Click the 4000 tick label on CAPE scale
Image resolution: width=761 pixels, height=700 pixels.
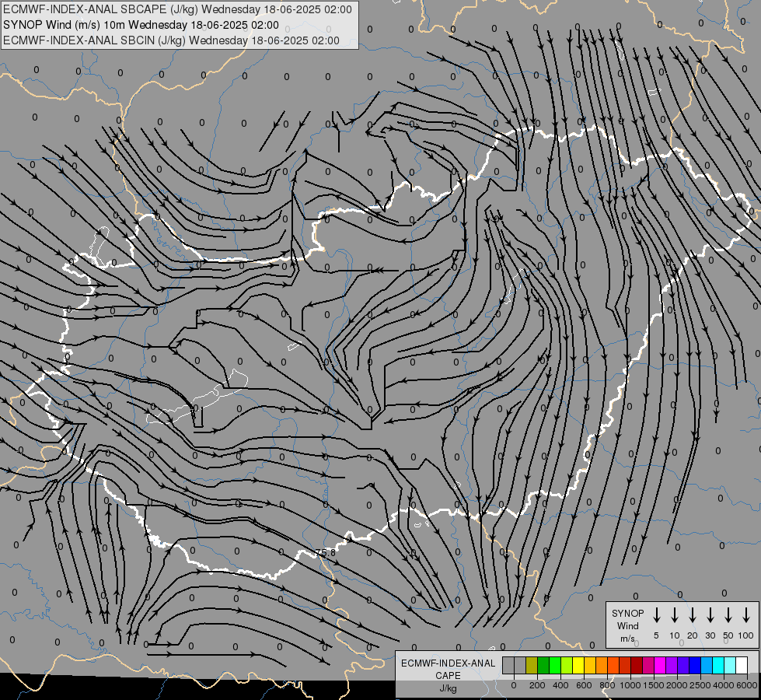tap(724, 685)
